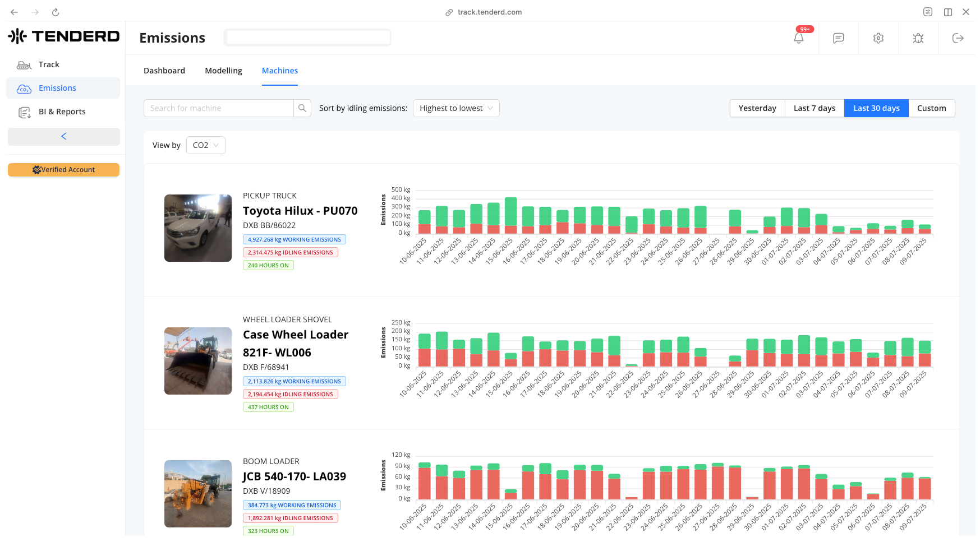Reload the page with the refresh icon

coord(56,12)
